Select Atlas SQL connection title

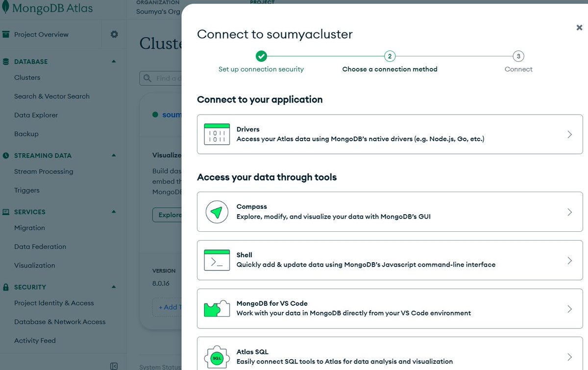[252, 352]
